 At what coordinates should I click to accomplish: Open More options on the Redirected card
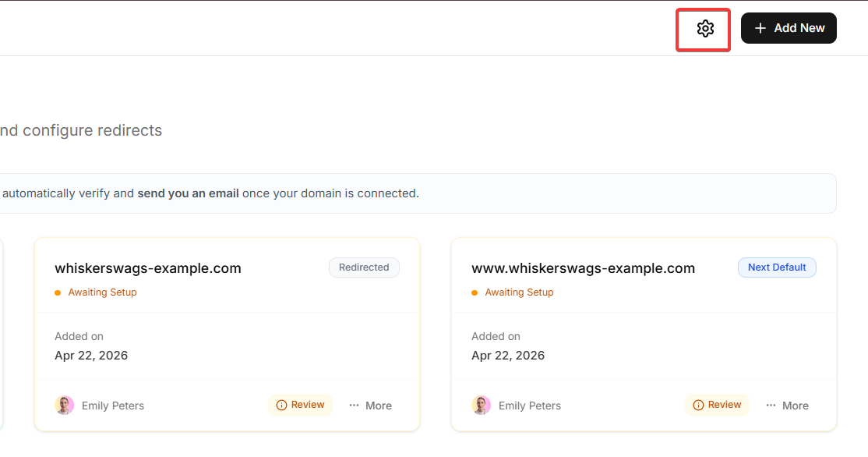click(x=371, y=406)
